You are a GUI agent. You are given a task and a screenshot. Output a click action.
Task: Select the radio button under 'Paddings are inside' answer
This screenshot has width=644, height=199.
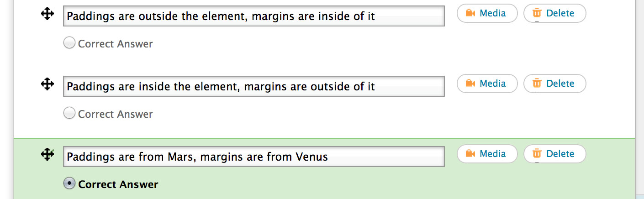point(69,114)
